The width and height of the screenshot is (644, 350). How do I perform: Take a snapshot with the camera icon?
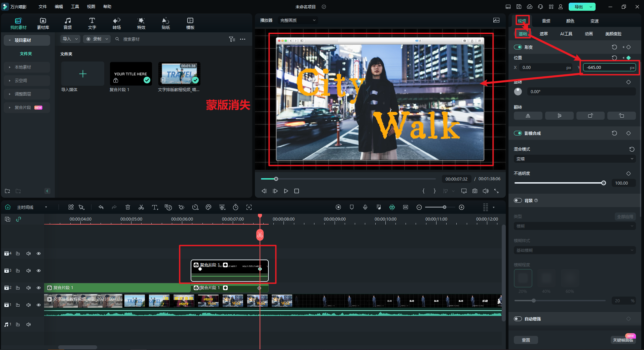[x=475, y=191]
